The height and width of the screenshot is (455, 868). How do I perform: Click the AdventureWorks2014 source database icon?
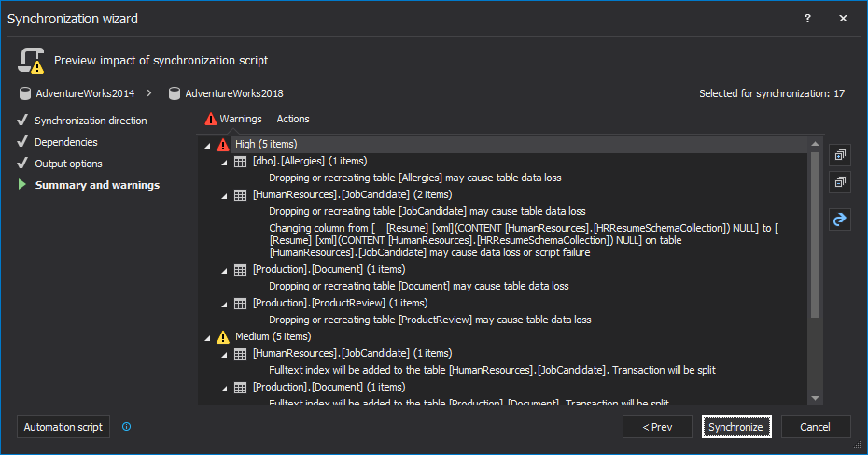pyautogui.click(x=23, y=93)
